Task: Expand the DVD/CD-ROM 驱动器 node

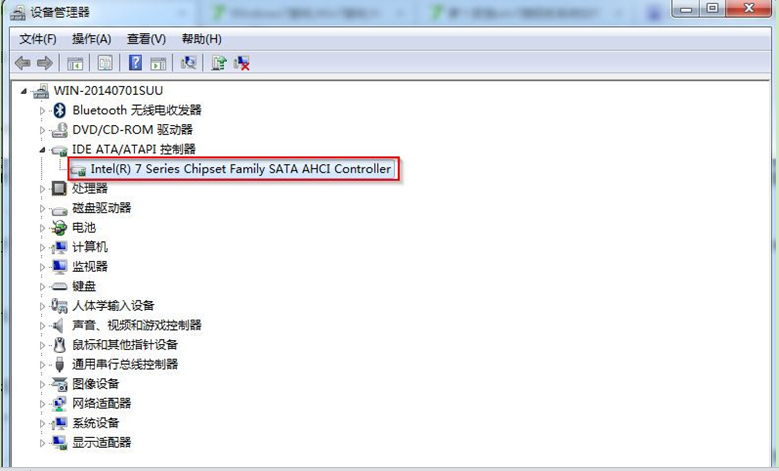Action: coord(42,130)
